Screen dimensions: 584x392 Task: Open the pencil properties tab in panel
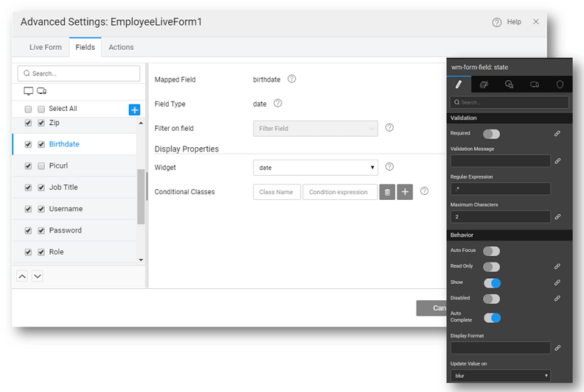tap(459, 84)
